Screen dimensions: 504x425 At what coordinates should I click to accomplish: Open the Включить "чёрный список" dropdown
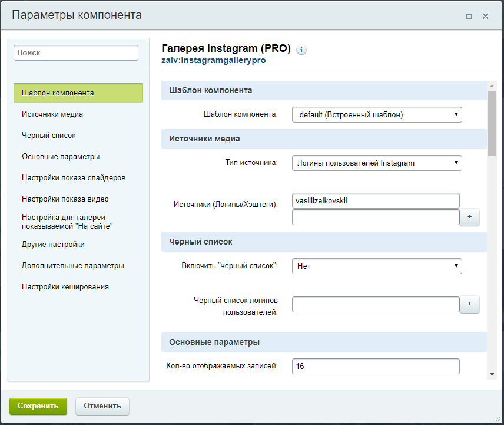tap(377, 266)
